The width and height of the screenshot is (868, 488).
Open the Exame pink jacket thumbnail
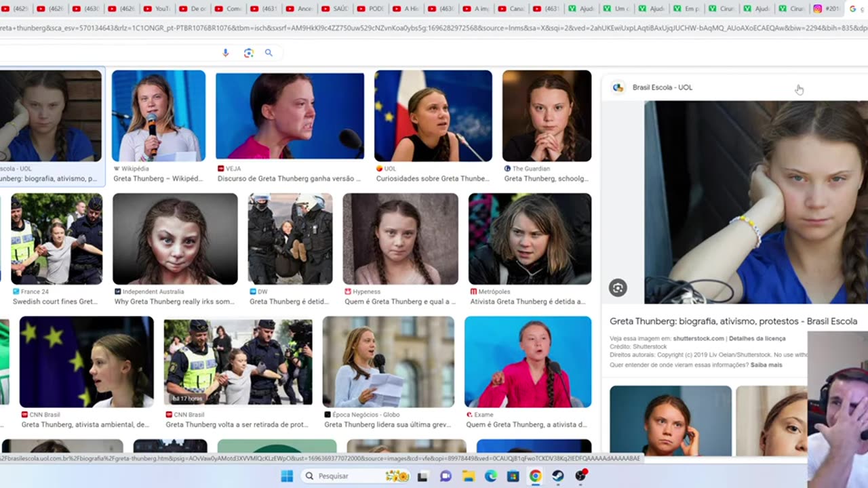pyautogui.click(x=528, y=362)
